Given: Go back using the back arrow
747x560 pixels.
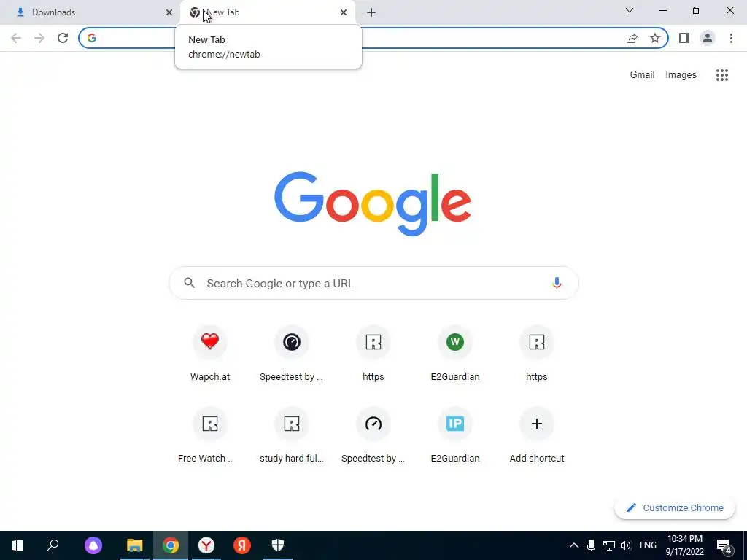Looking at the screenshot, I should (16, 38).
